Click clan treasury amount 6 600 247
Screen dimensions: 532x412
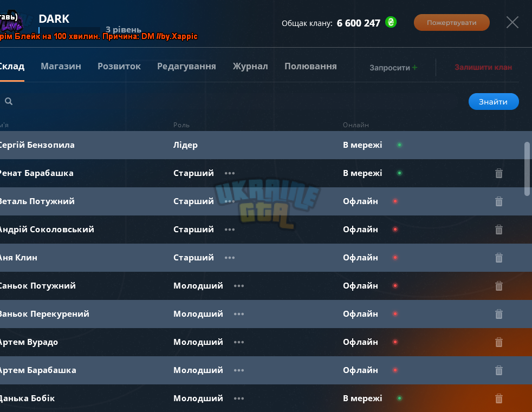[x=358, y=23]
